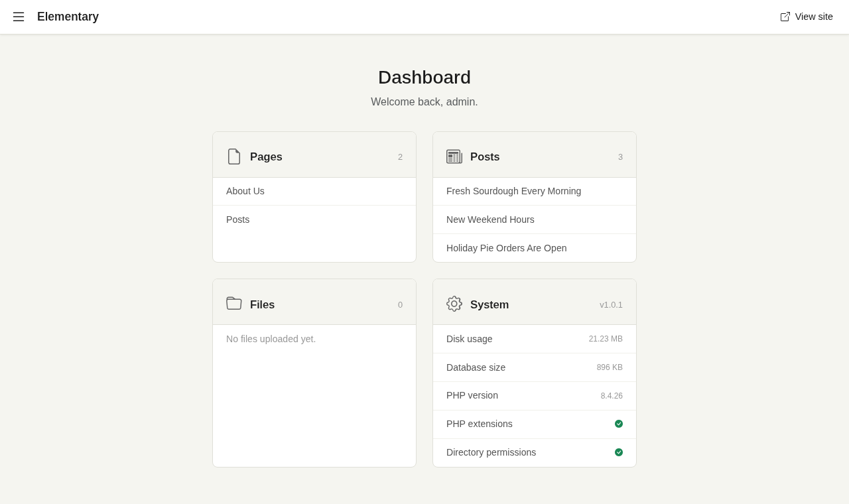
Task: Click the System gear icon
Action: pyautogui.click(x=454, y=304)
